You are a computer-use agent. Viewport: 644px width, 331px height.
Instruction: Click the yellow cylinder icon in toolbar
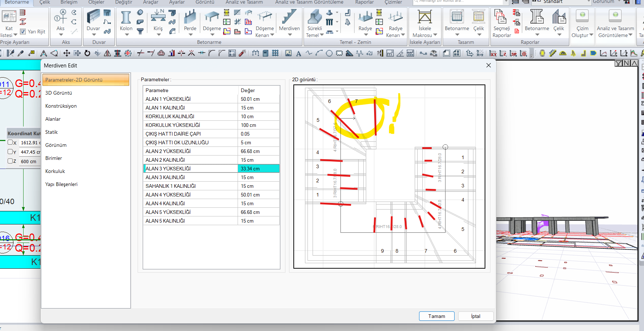click(x=542, y=53)
